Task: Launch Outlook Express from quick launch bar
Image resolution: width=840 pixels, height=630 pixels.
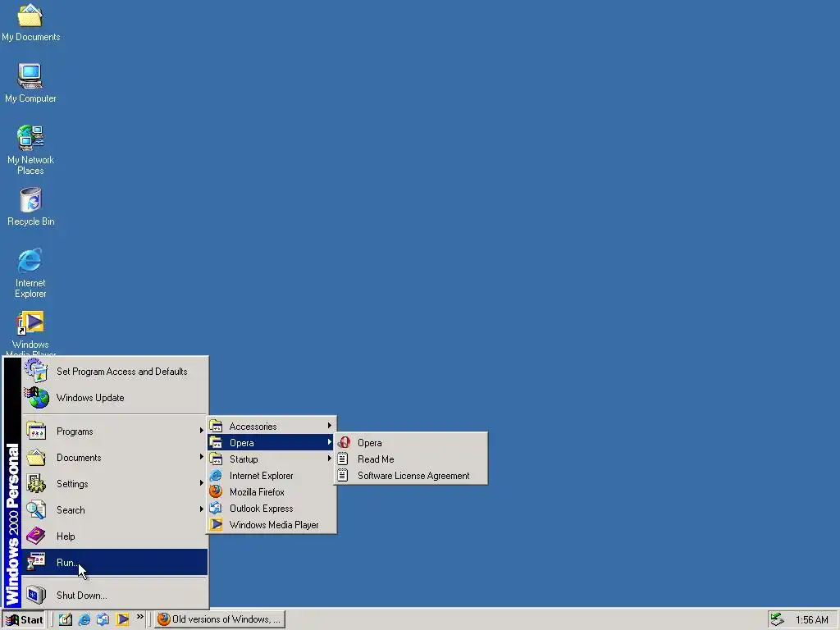Action: point(103,619)
